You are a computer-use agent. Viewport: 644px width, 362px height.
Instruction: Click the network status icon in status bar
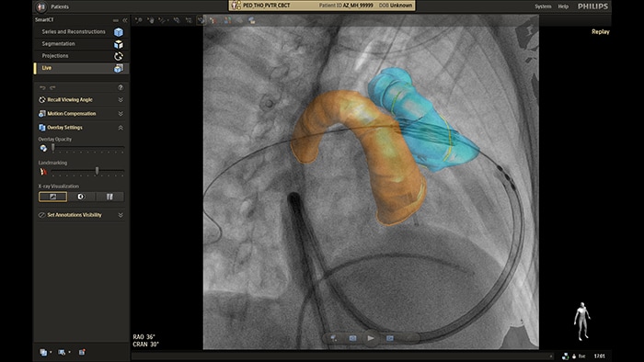click(x=565, y=356)
